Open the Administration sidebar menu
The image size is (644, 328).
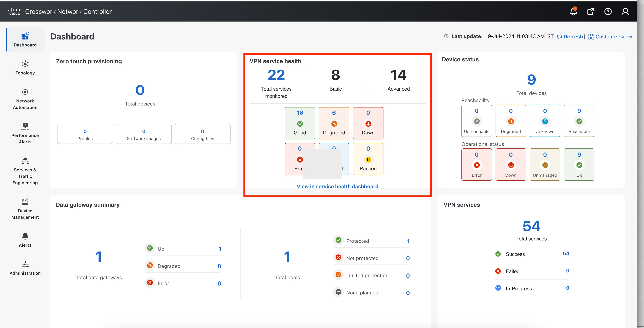click(x=25, y=268)
